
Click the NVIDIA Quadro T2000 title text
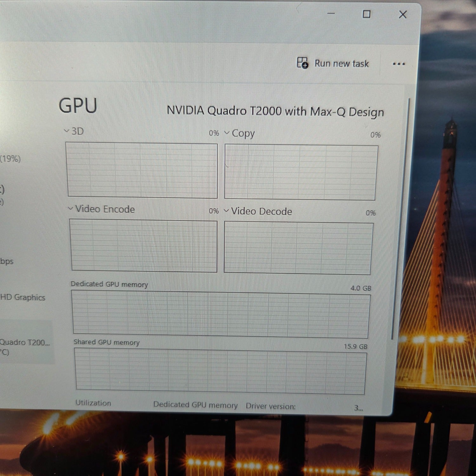coord(275,111)
